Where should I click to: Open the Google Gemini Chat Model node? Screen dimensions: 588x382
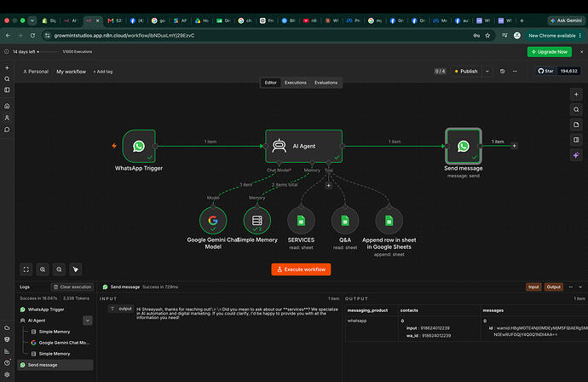click(x=213, y=221)
